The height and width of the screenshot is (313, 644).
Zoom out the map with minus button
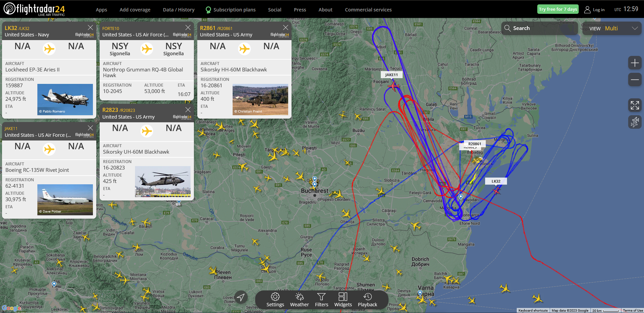635,80
